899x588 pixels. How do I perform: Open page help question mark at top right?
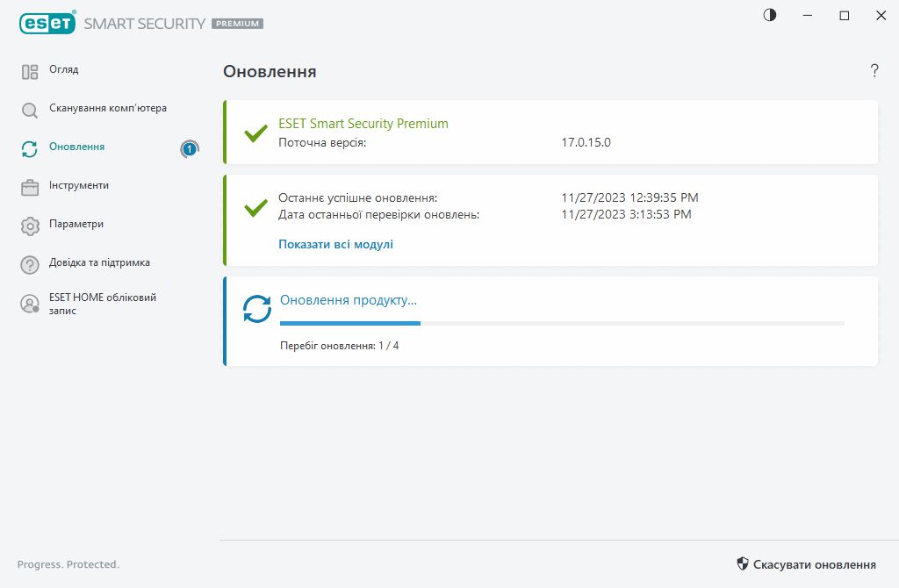pyautogui.click(x=874, y=71)
